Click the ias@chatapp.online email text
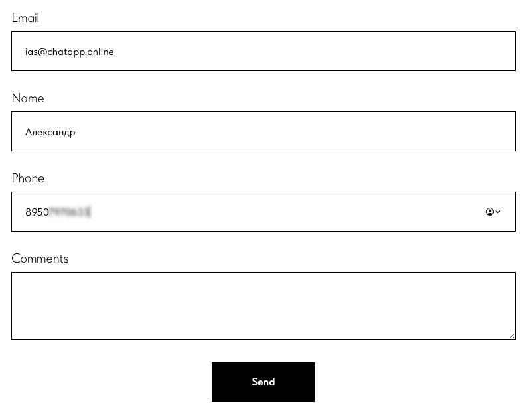Image resolution: width=529 pixels, height=420 pixels. pos(69,52)
